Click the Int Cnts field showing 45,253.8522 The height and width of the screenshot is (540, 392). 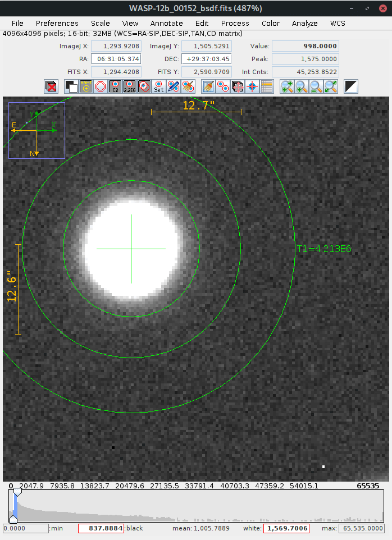(x=306, y=72)
